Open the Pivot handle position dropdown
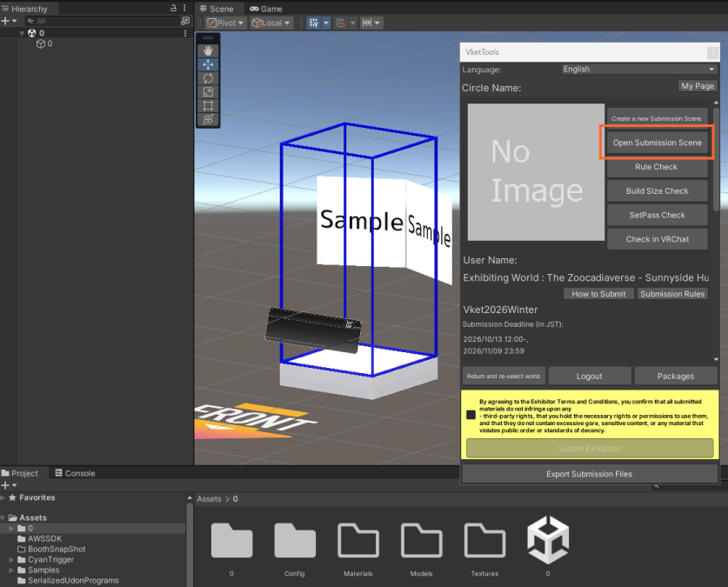 (225, 23)
